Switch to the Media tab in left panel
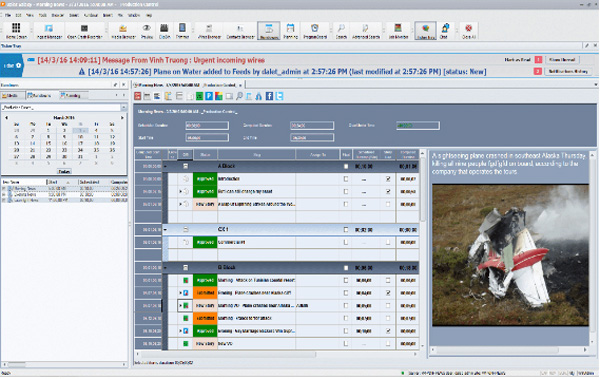This screenshot has width=600, height=379. point(13,95)
